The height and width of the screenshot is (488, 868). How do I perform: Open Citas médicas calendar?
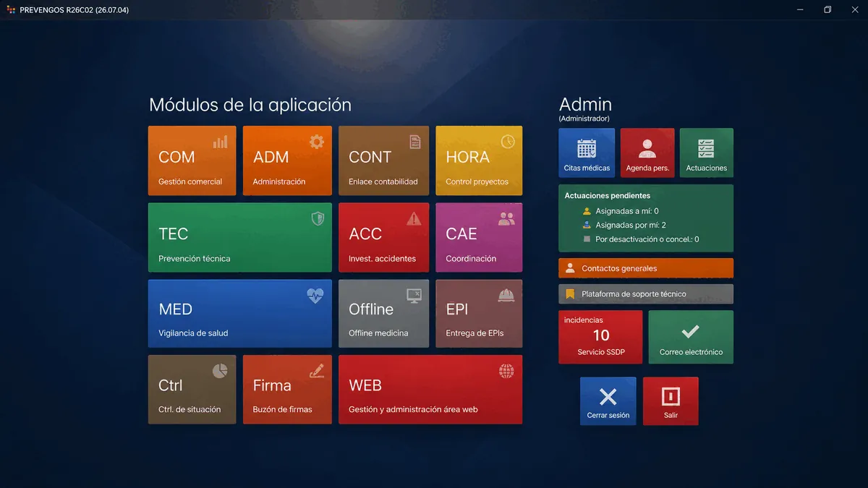coord(587,153)
